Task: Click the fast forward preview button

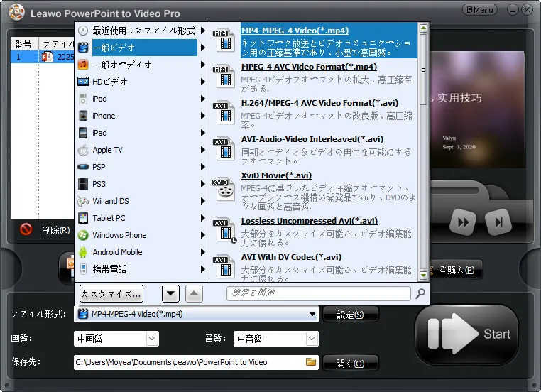Action: click(x=463, y=222)
